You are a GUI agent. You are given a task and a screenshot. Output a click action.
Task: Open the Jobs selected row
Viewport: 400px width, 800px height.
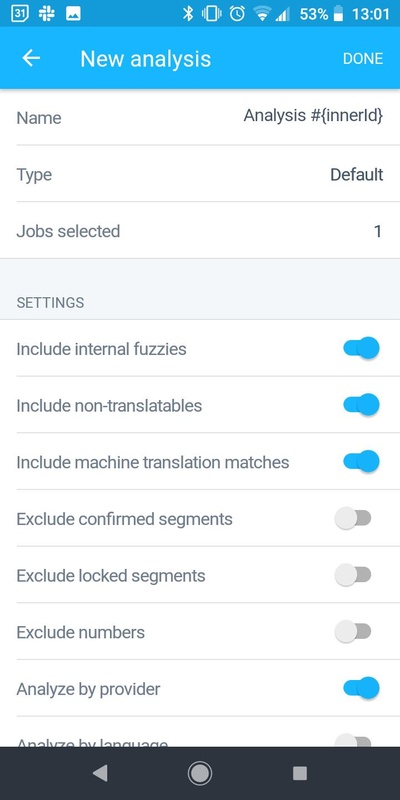(200, 231)
